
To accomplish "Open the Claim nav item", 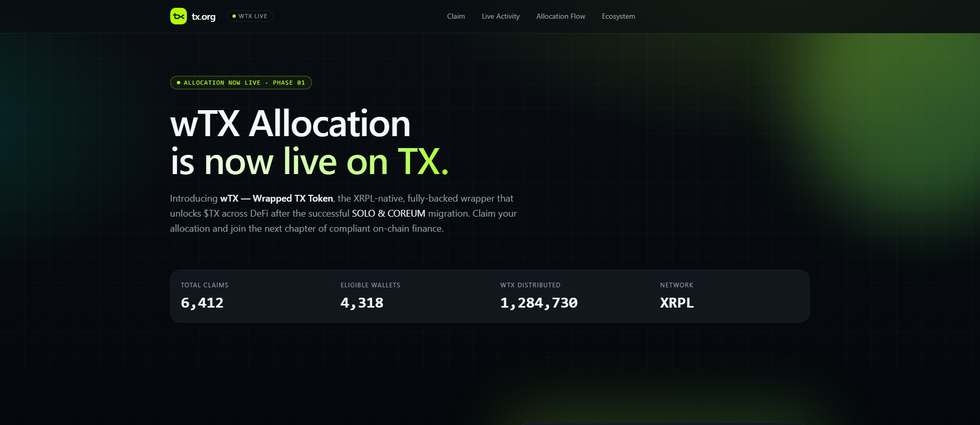I will (456, 16).
